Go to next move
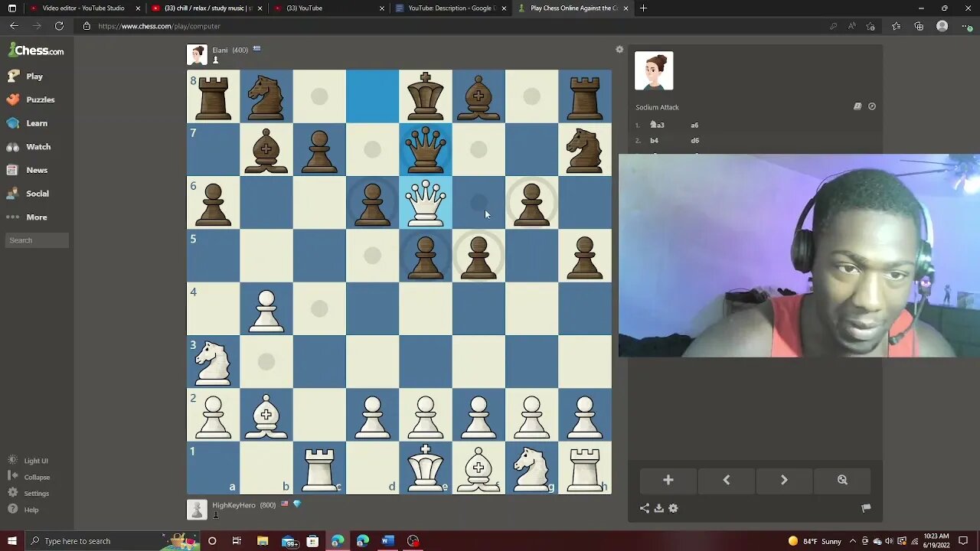The height and width of the screenshot is (551, 980). click(784, 480)
